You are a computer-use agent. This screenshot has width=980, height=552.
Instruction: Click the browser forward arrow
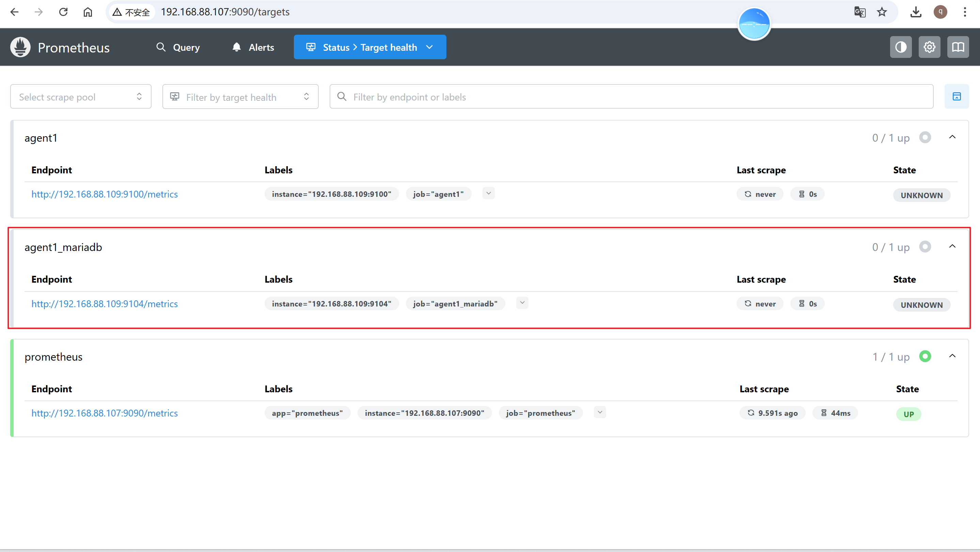coord(39,12)
